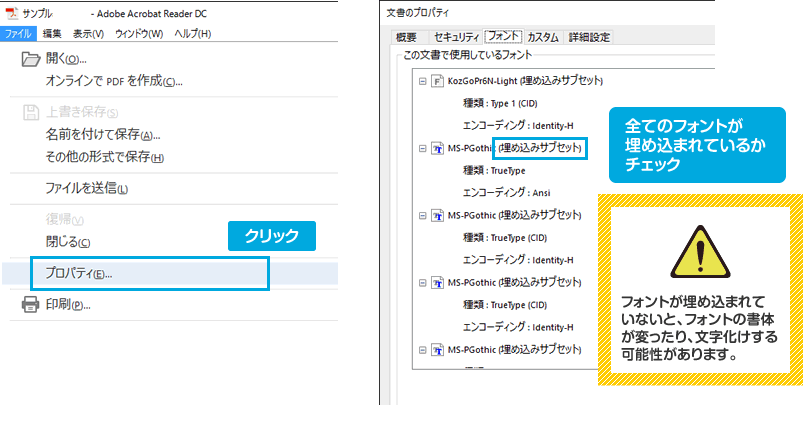
Task: Choose プロパティ from the file menu
Action: [x=79, y=273]
